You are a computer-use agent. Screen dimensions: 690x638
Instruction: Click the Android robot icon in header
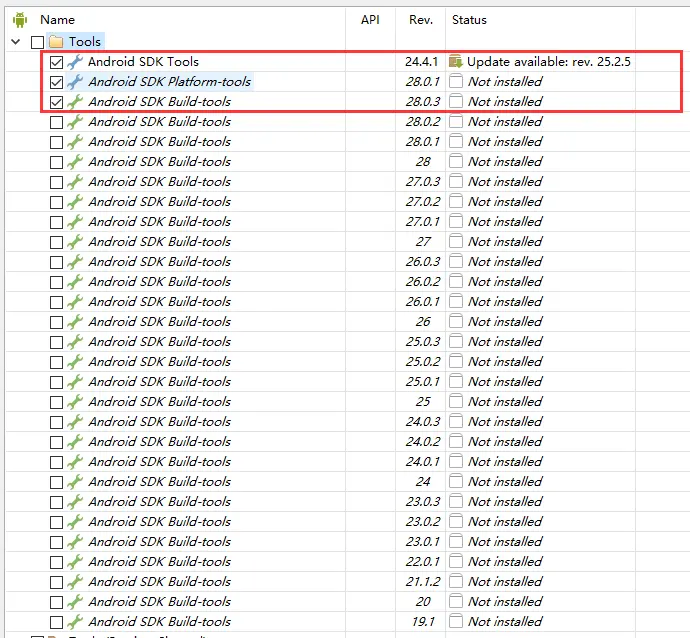[20, 20]
